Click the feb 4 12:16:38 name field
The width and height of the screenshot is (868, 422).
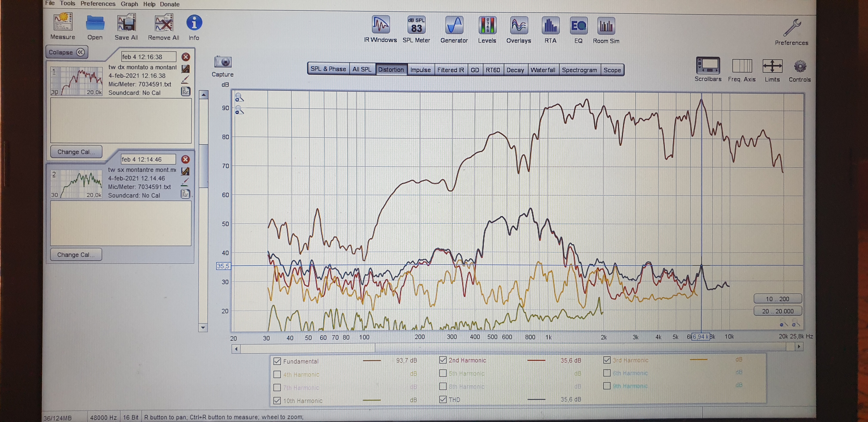point(149,57)
